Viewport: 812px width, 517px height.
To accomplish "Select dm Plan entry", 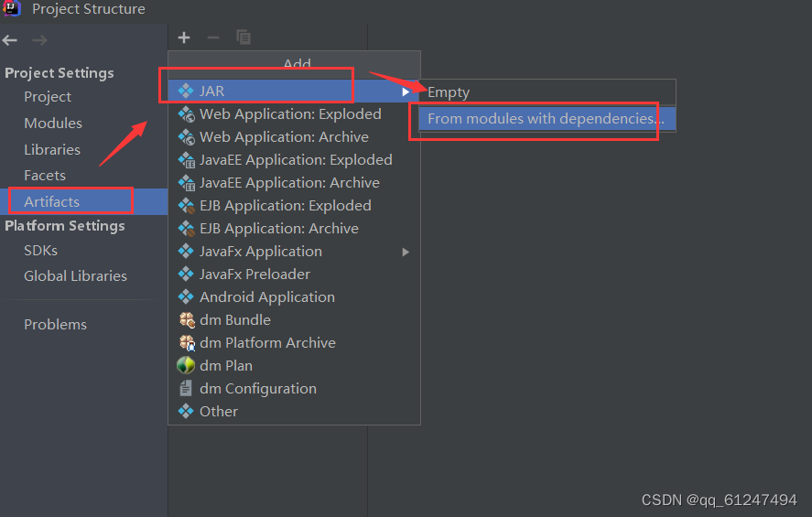I will click(294, 365).
